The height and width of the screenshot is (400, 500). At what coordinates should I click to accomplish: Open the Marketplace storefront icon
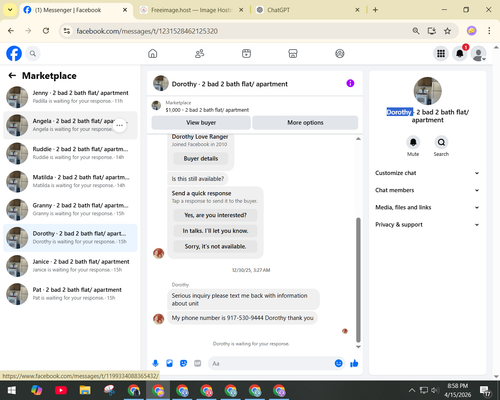[x=293, y=53]
